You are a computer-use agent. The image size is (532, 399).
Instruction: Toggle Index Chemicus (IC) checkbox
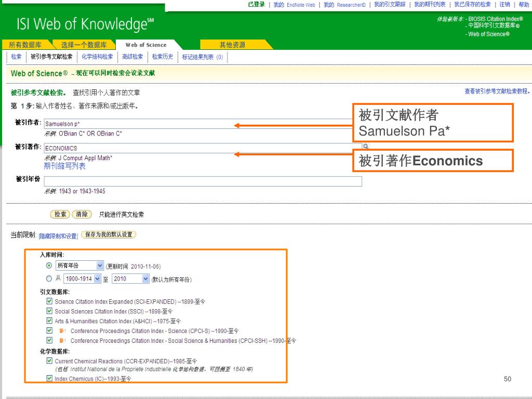49,378
